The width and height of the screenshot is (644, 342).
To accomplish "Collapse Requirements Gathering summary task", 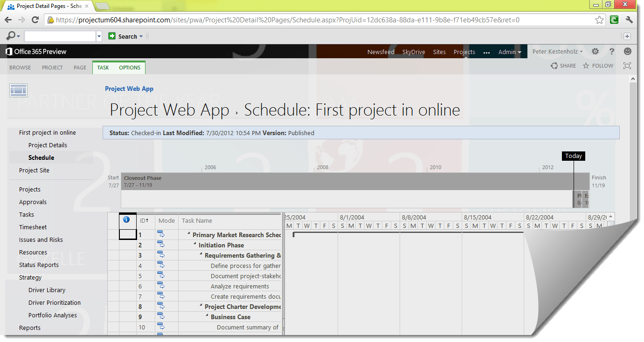I will 201,255.
